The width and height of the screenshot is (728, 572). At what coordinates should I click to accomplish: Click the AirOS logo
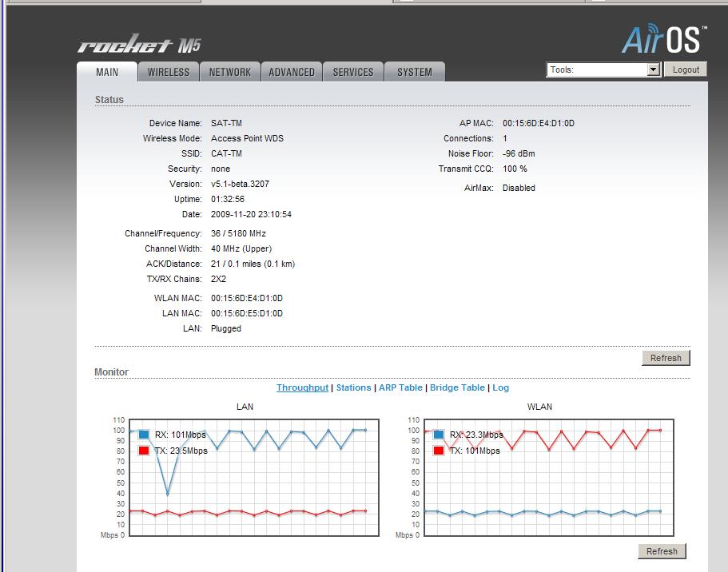[663, 38]
